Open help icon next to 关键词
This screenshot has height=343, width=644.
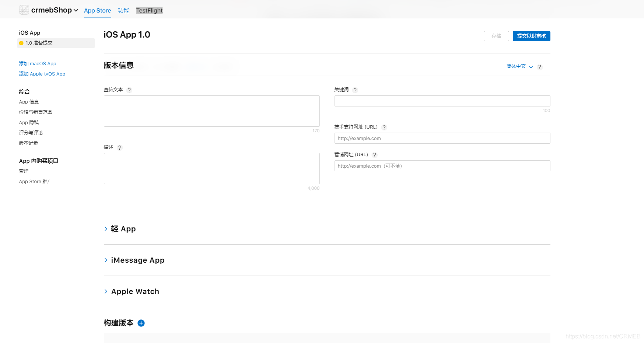click(x=355, y=90)
